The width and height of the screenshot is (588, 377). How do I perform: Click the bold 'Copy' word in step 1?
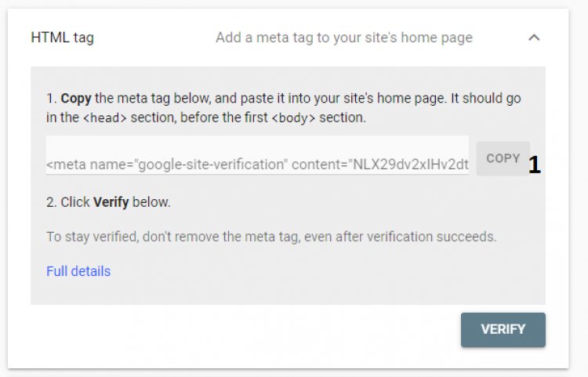click(x=76, y=99)
